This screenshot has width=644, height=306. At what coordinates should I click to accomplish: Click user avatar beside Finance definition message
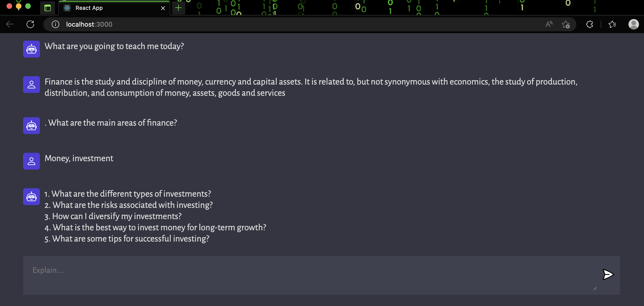31,85
